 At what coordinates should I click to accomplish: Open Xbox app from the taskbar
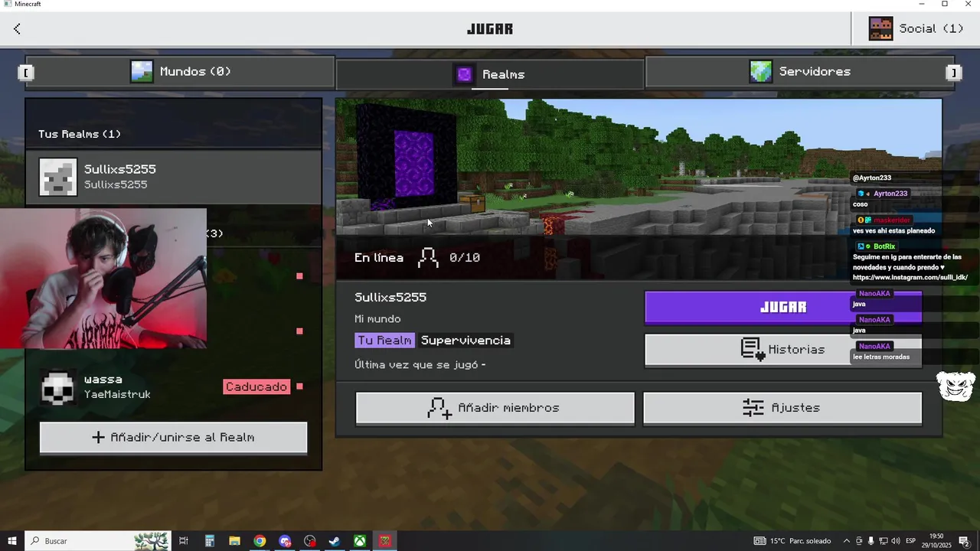click(360, 541)
